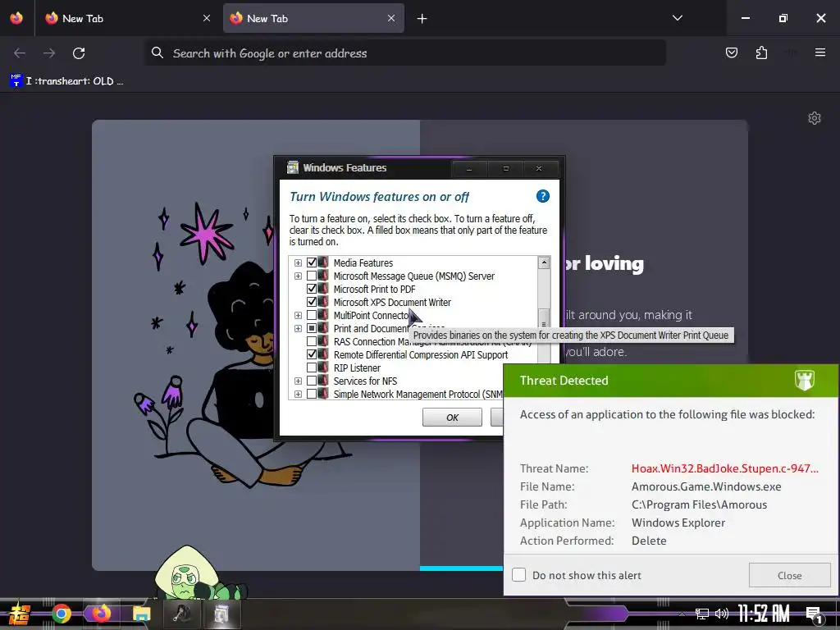The image size is (840, 630).
Task: Expand the Microsoft Message Queue node
Action: pos(298,276)
